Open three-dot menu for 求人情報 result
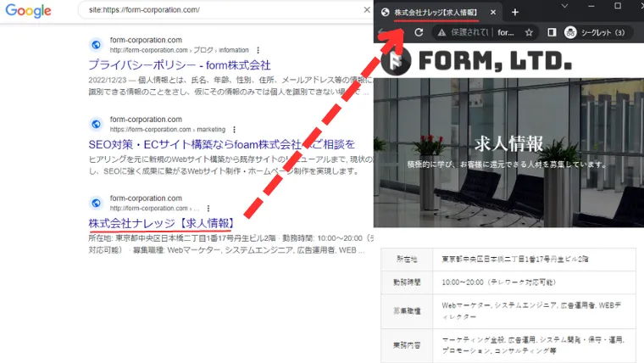This screenshot has width=644, height=363. (x=209, y=208)
